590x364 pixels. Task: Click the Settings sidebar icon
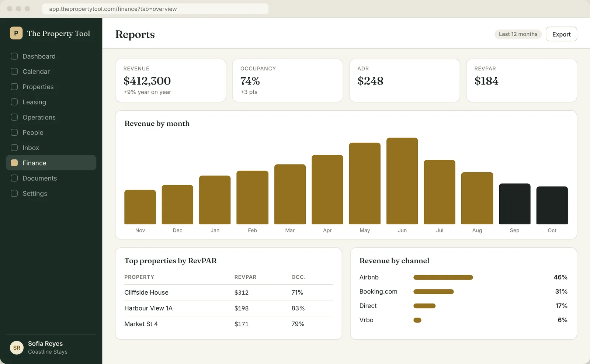point(14,193)
